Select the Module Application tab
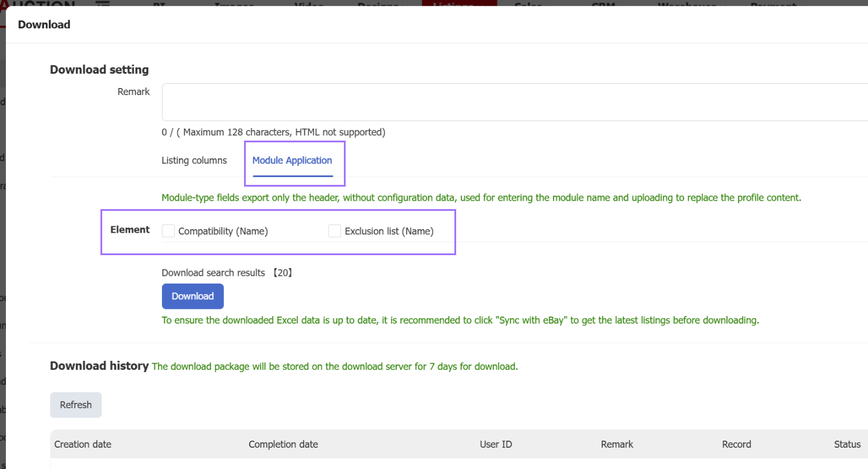Viewport: 868px width, 469px height. coord(292,161)
